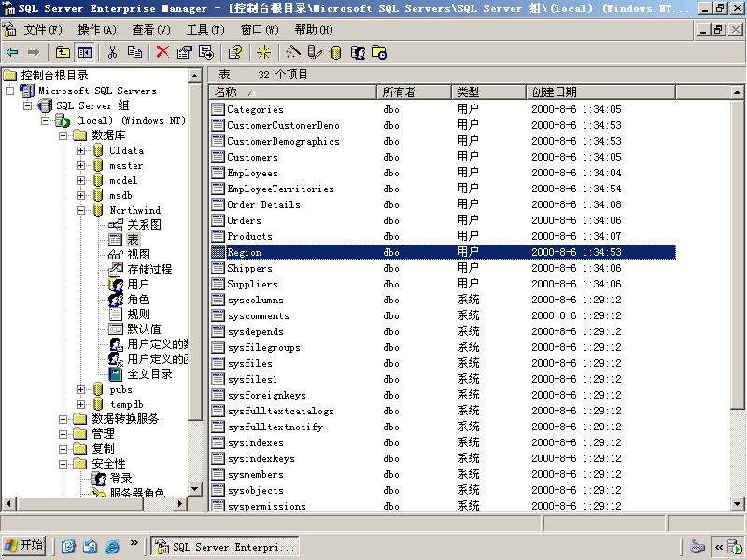Click the New database cylinder icon
747x560 pixels.
(x=336, y=52)
